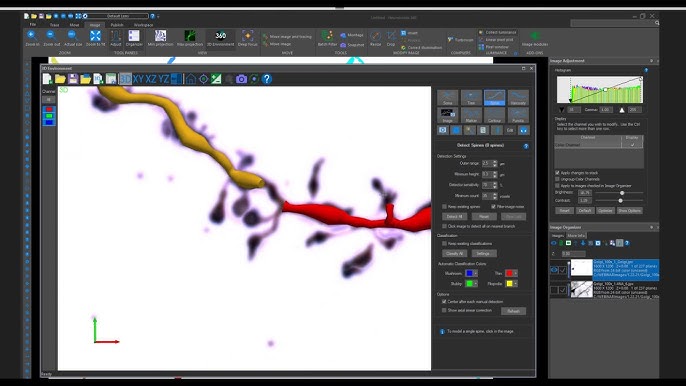The width and height of the screenshot is (686, 386).
Task: Show the Min projection view
Action: pyautogui.click(x=160, y=38)
